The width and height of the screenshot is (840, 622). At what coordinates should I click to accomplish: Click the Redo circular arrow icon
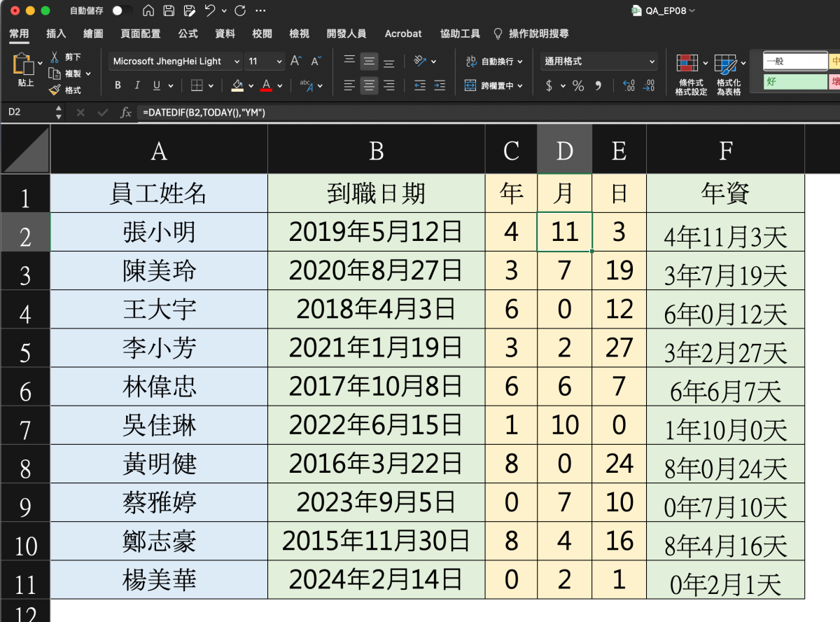click(240, 11)
